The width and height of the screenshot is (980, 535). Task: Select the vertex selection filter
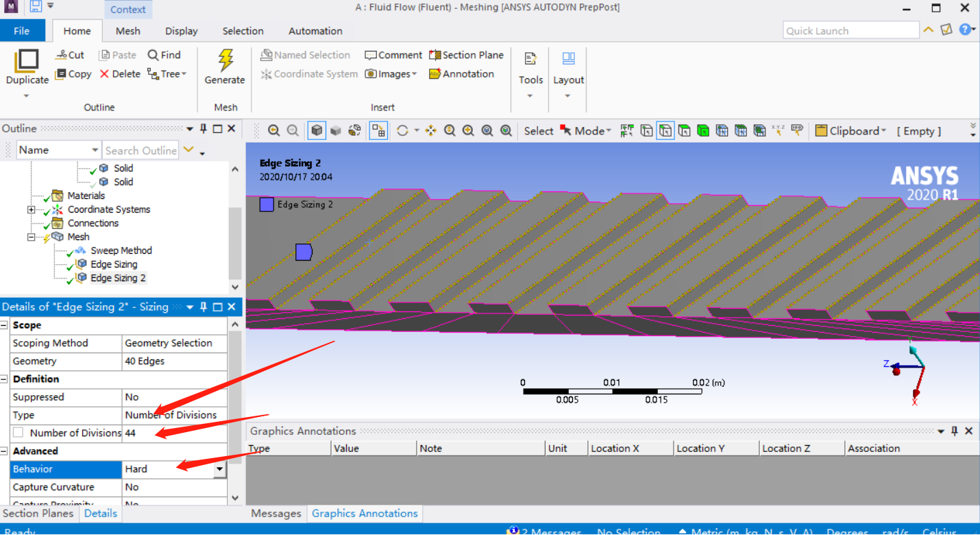click(646, 131)
